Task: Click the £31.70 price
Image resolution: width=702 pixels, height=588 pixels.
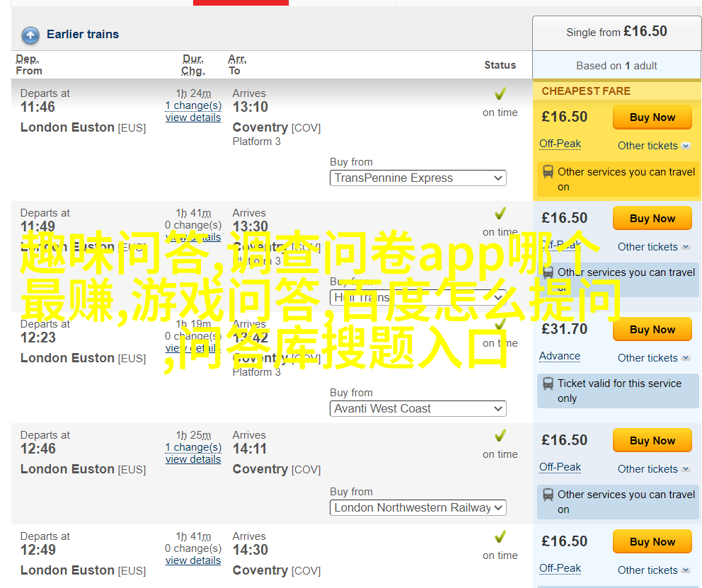Action: coord(564,329)
